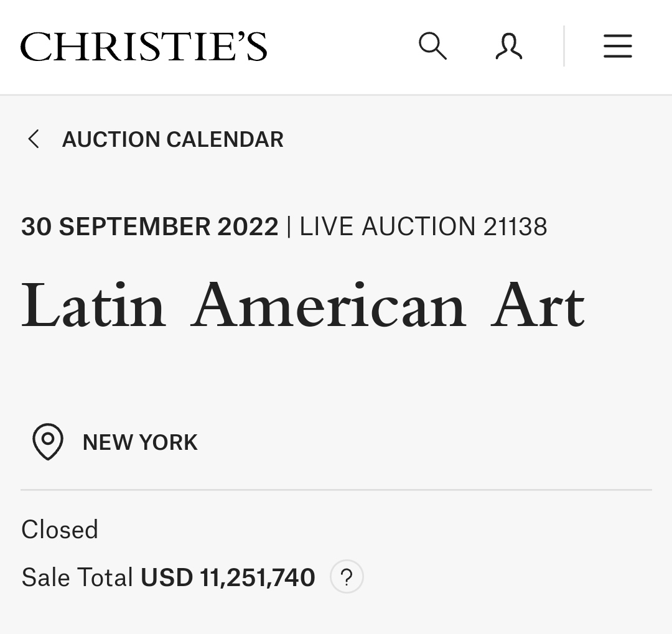
Task: Click the back chevron arrow
Action: pos(34,139)
